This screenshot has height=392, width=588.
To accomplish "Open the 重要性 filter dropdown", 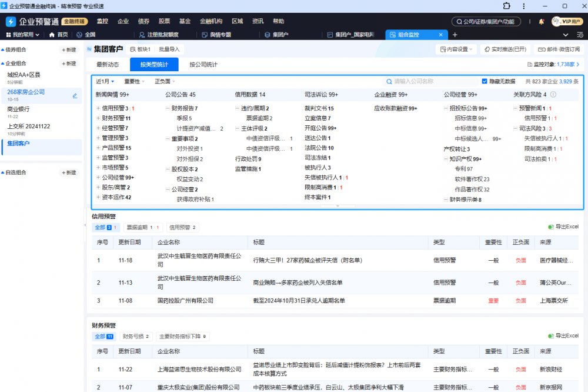I will tap(134, 81).
